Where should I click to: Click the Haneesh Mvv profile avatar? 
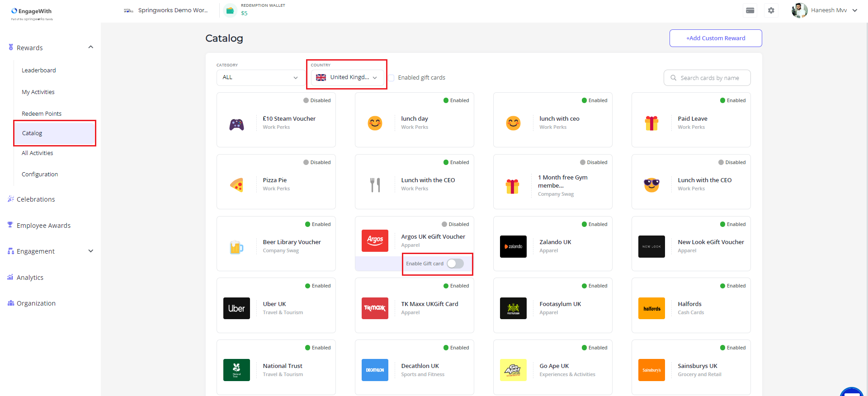coord(799,10)
